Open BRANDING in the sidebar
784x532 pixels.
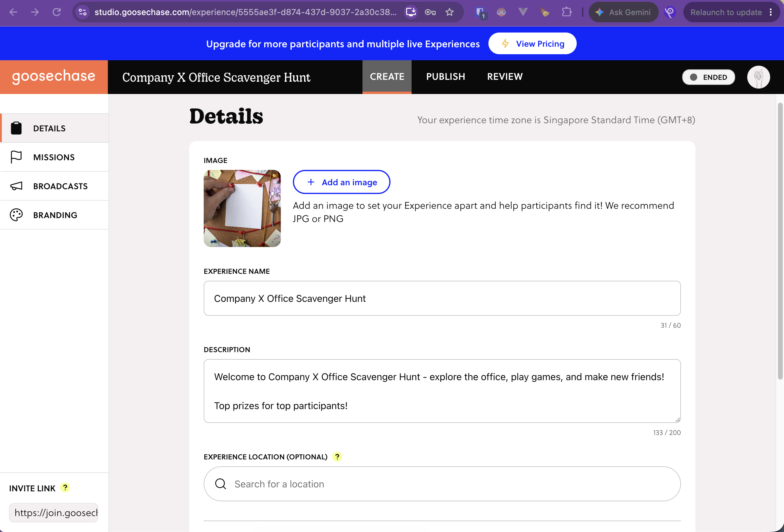[54, 215]
